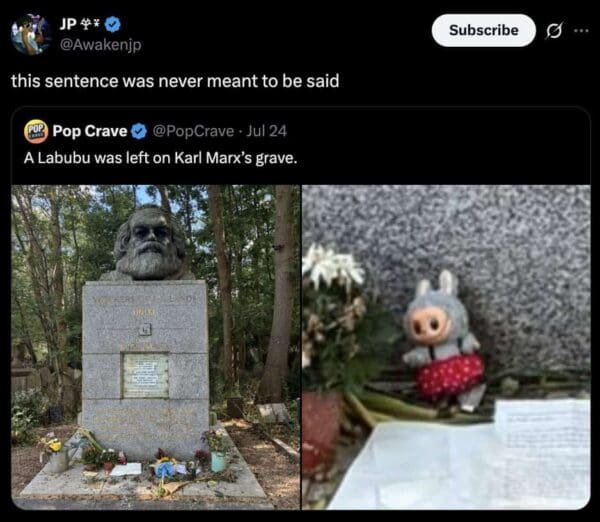The height and width of the screenshot is (522, 600).
Task: Click the Subscribe button
Action: 483,30
